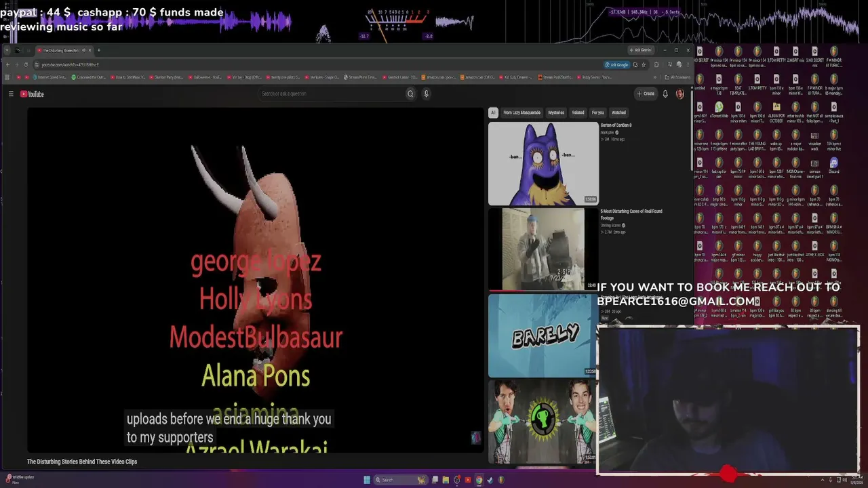
Task: Expand the bookmarks bar overflow chevron
Action: pyautogui.click(x=655, y=77)
